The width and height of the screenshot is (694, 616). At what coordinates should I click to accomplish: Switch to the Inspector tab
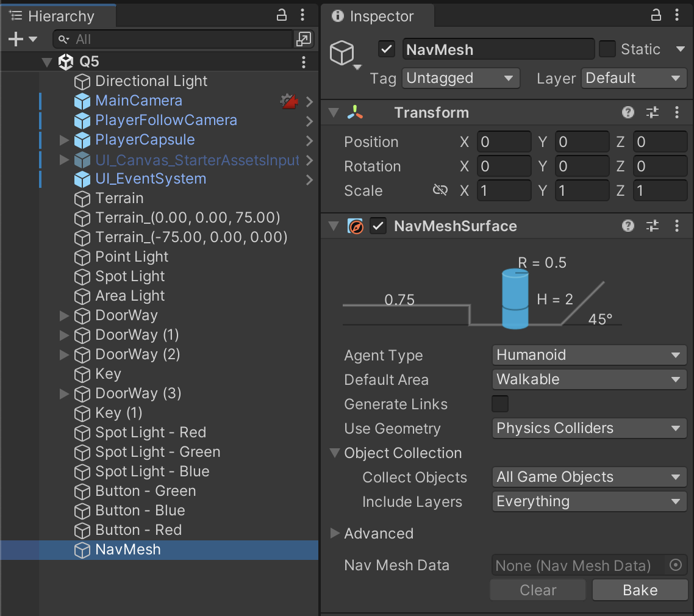[x=373, y=16]
